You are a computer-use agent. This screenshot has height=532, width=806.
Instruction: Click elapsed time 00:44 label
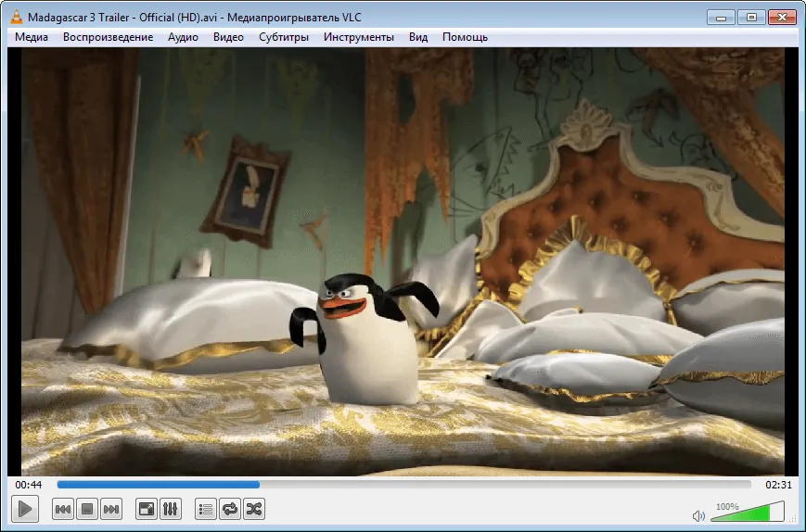click(28, 484)
